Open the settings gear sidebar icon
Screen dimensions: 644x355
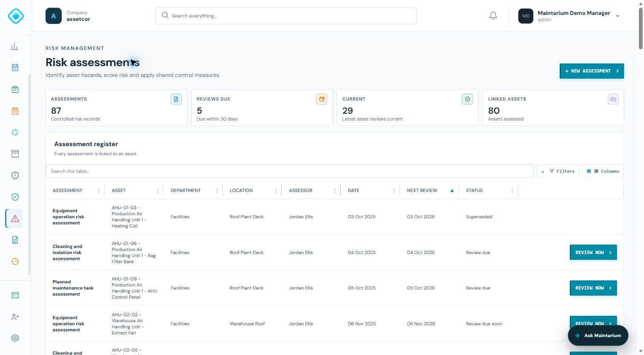pyautogui.click(x=15, y=338)
